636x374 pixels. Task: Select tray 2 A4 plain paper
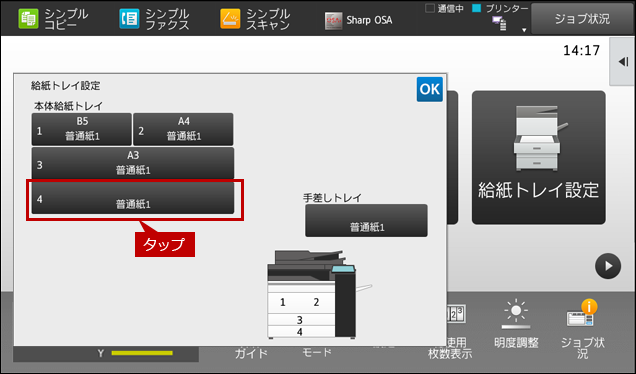pos(183,129)
